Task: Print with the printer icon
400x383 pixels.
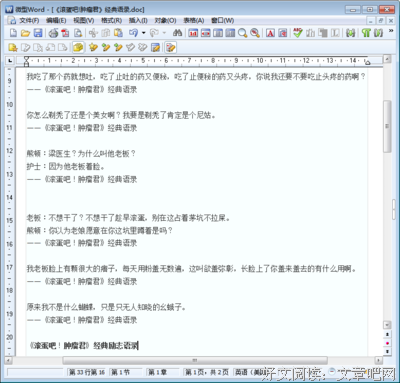Action: click(x=53, y=33)
